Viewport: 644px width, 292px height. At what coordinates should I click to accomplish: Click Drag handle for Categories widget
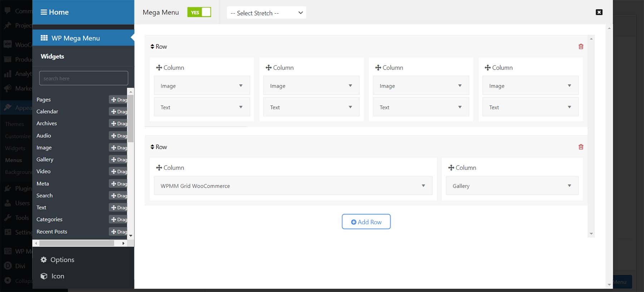click(x=118, y=219)
